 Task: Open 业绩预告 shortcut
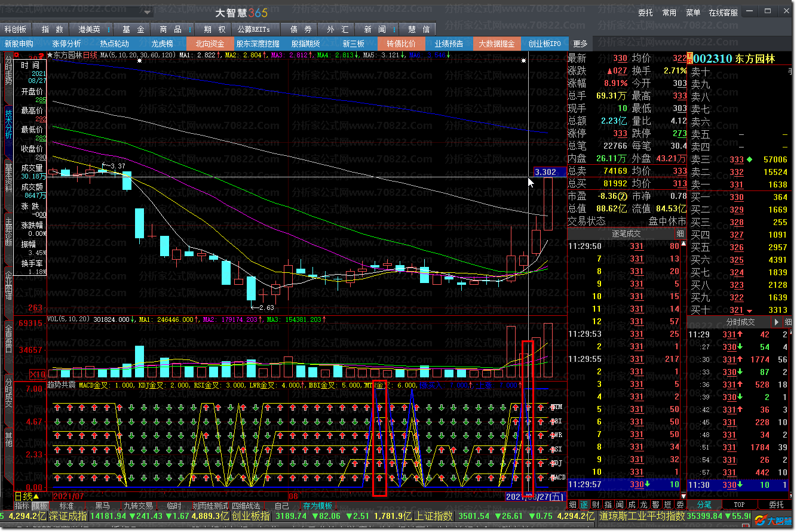click(x=449, y=44)
